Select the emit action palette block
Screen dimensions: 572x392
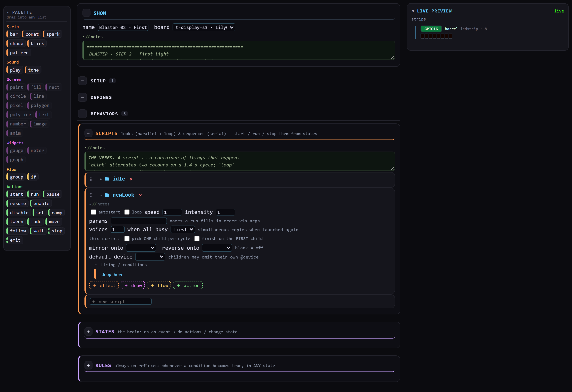pos(15,240)
